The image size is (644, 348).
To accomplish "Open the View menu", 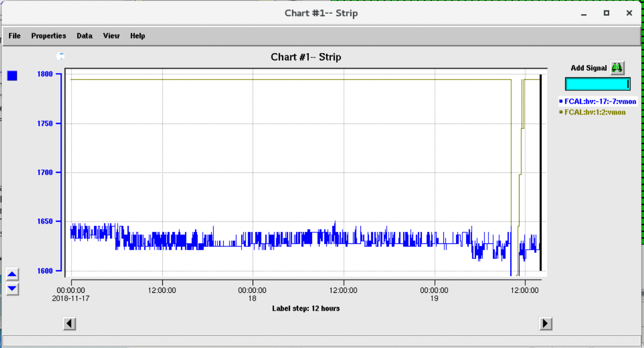I will point(111,36).
